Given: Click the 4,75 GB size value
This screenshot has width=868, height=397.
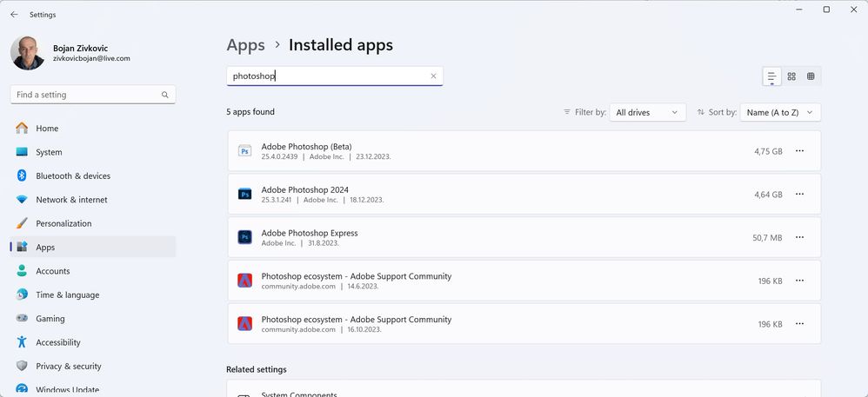Looking at the screenshot, I should click(768, 151).
